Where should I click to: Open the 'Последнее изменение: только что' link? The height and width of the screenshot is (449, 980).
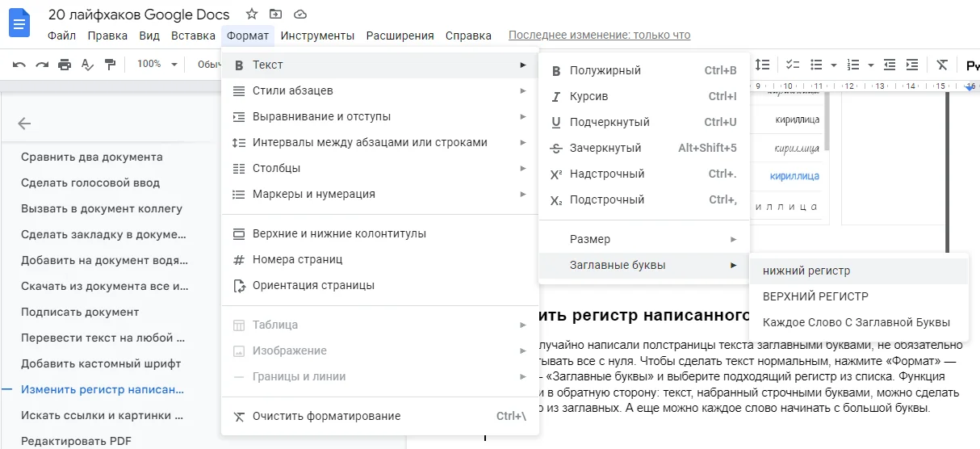pos(599,36)
